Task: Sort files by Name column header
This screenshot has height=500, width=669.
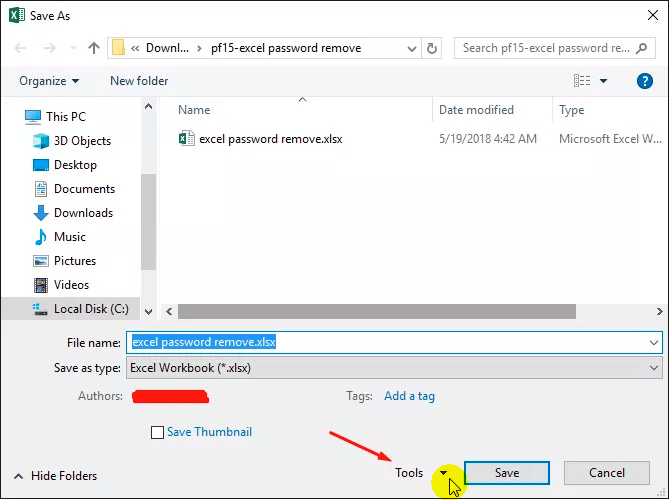Action: 194,110
